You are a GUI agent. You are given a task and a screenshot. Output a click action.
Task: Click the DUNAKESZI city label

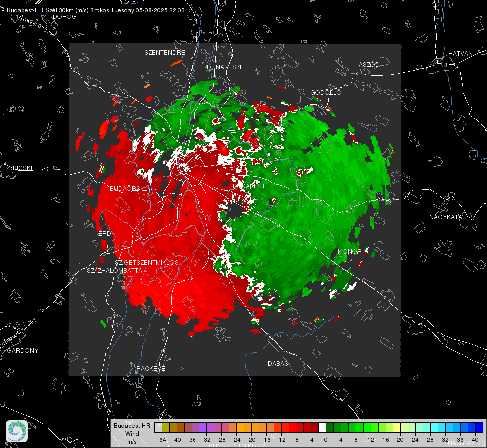pos(224,67)
